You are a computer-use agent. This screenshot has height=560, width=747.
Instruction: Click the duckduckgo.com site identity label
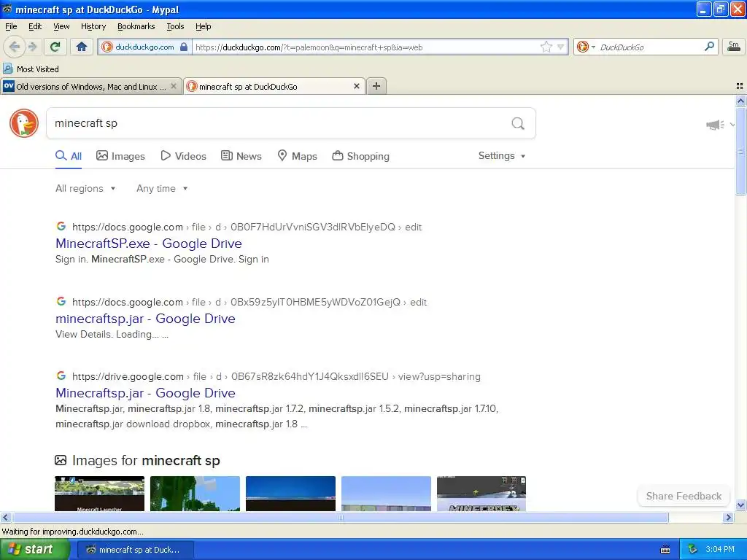pyautogui.click(x=144, y=47)
